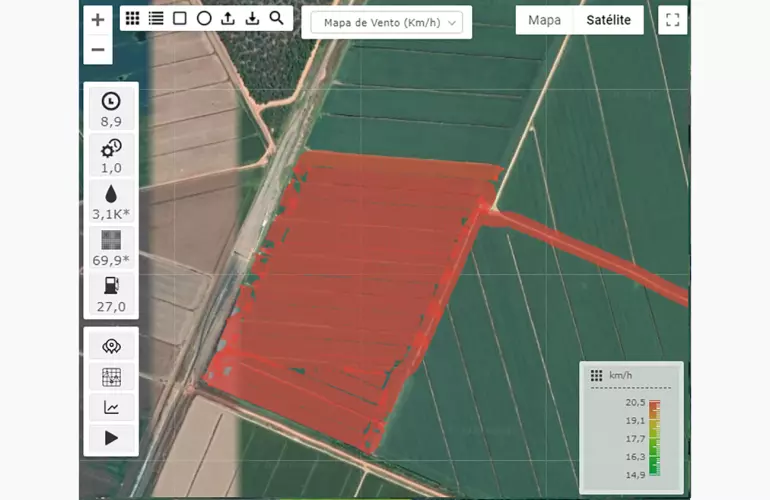770x500 pixels.
Task: Open the line chart panel
Action: (111, 407)
